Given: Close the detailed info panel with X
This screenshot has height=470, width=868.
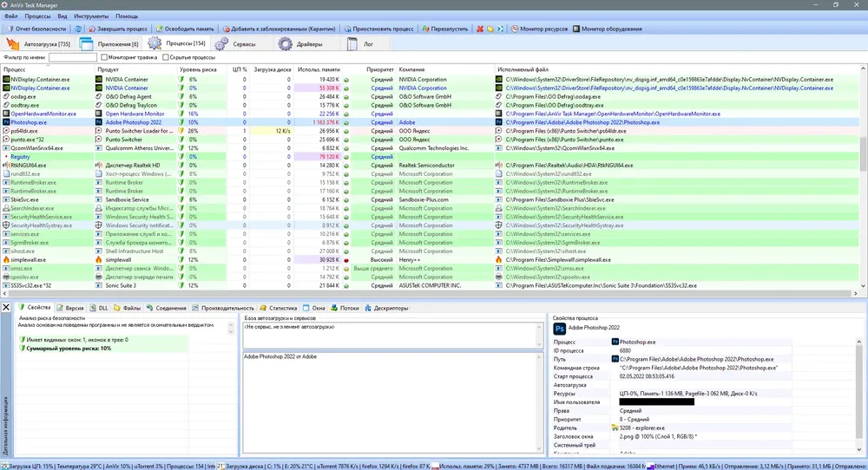Looking at the screenshot, I should pos(6,308).
